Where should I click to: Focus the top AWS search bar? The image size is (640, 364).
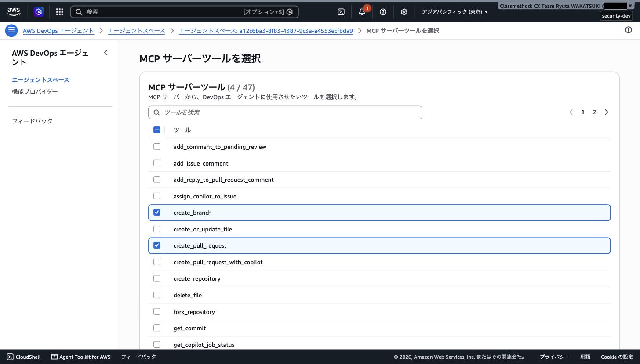click(x=185, y=12)
